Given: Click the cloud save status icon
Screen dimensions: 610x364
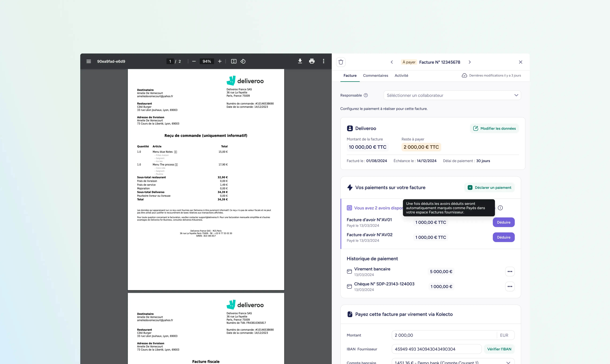Looking at the screenshot, I should 464,76.
